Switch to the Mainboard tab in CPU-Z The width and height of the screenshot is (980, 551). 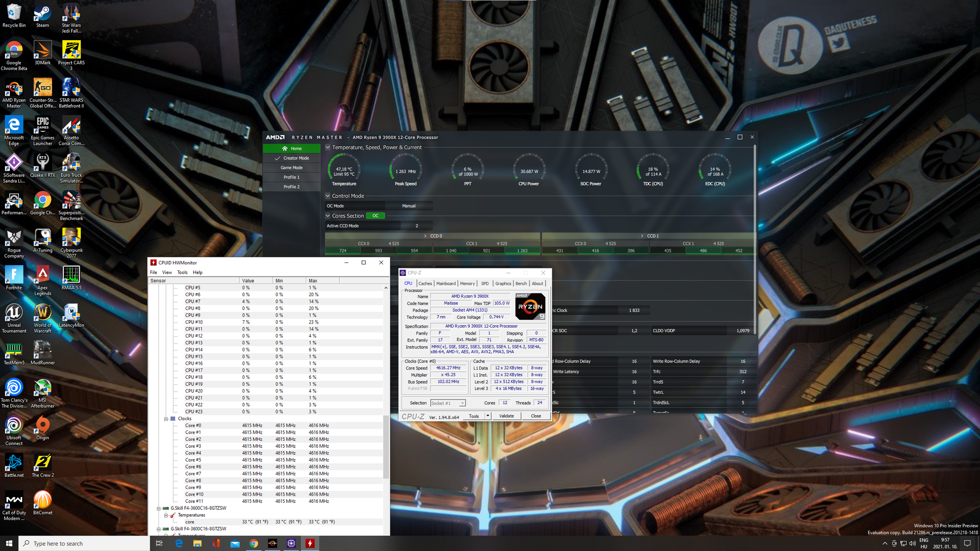coord(446,283)
